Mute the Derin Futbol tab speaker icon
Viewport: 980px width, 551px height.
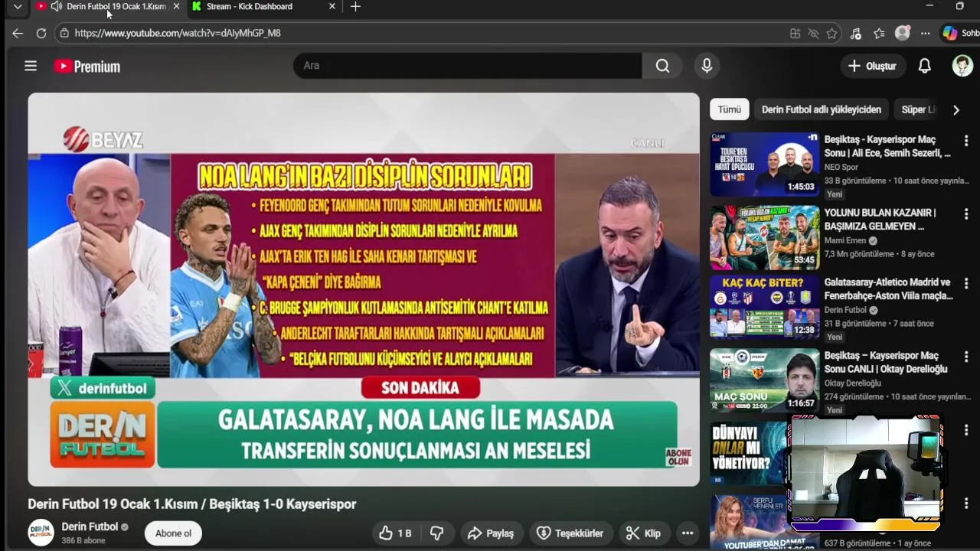tap(57, 6)
